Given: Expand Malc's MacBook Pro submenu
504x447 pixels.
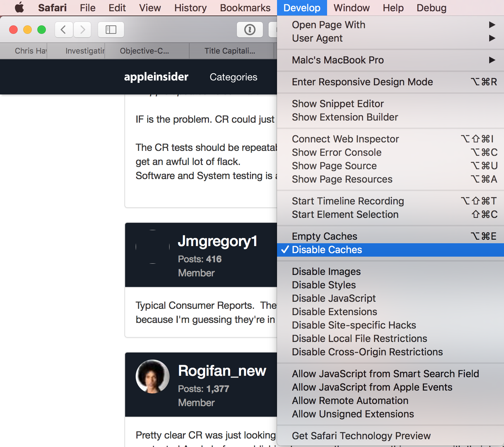Looking at the screenshot, I should [x=338, y=60].
